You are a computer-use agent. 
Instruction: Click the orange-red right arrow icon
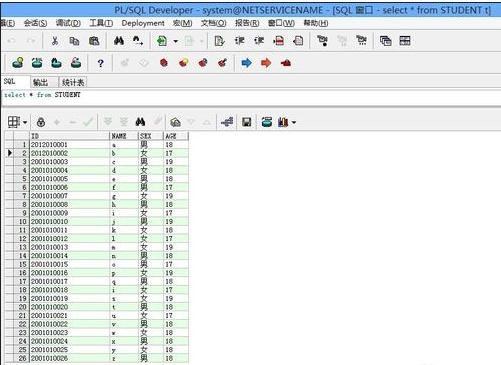266,63
